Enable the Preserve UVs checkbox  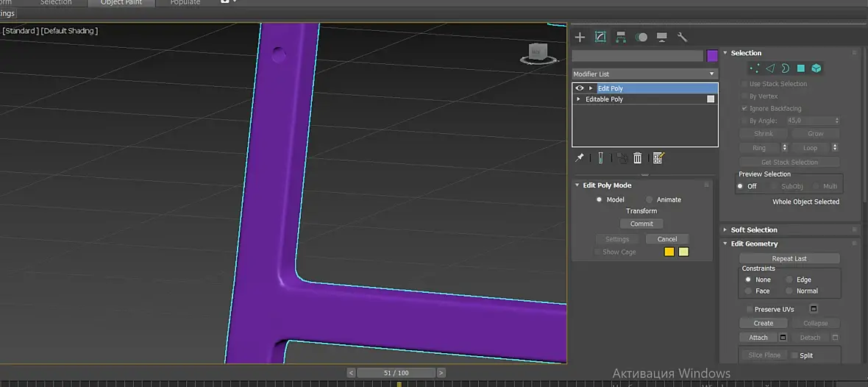point(749,310)
